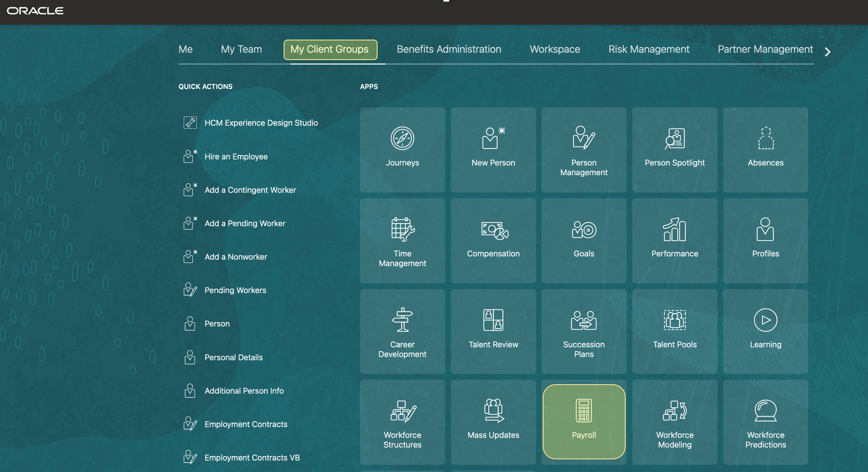868x472 pixels.
Task: Launch the Person Management app
Action: [x=584, y=150]
